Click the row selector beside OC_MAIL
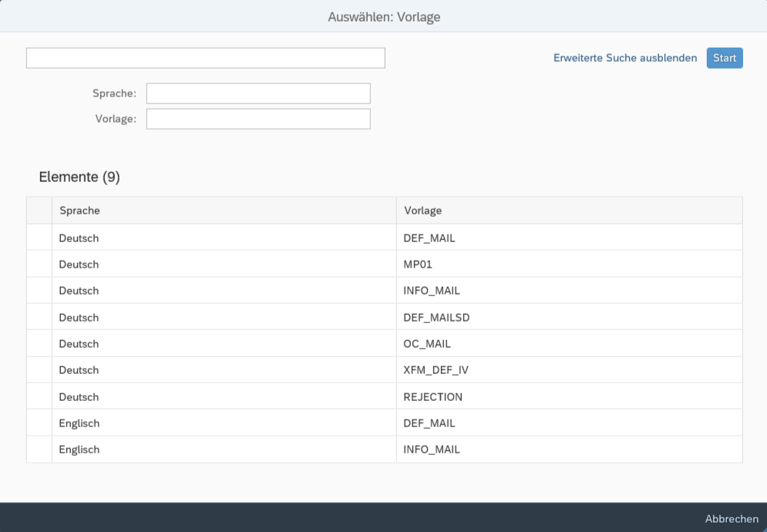767x532 pixels. pyautogui.click(x=39, y=344)
